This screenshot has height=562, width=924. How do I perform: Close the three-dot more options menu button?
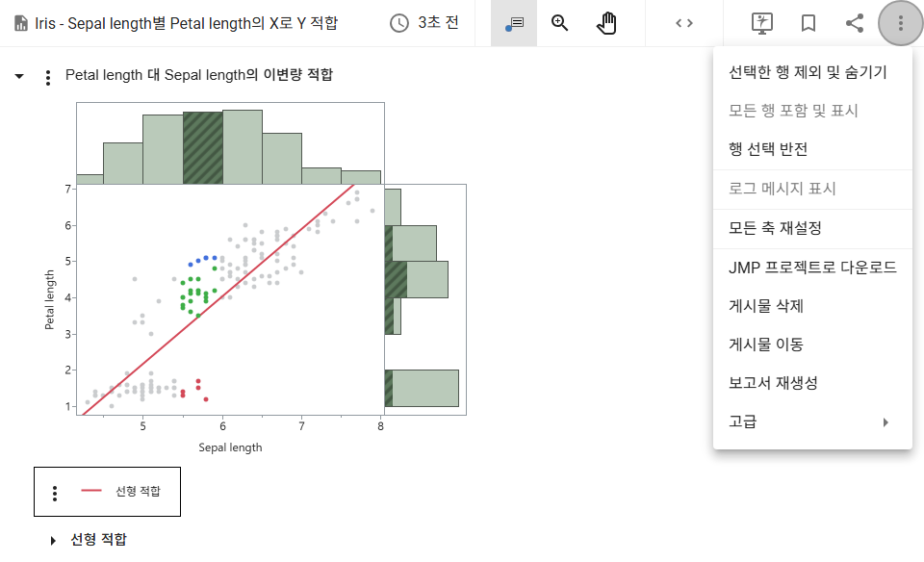click(901, 23)
